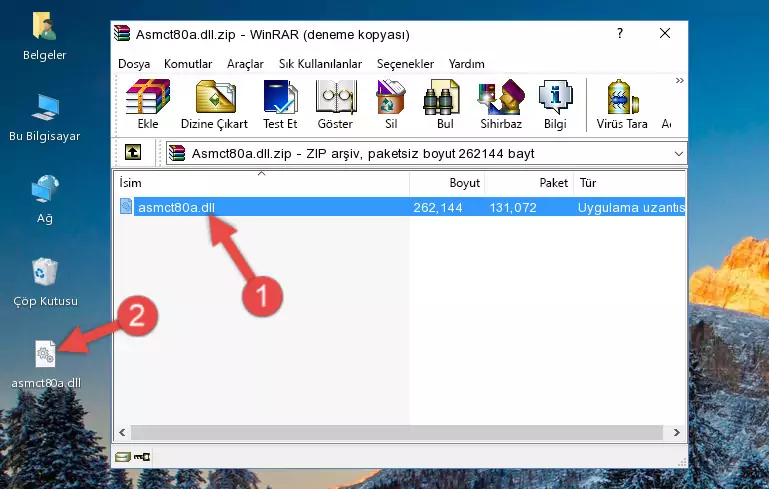Click the key password icon in status bar

[142, 457]
